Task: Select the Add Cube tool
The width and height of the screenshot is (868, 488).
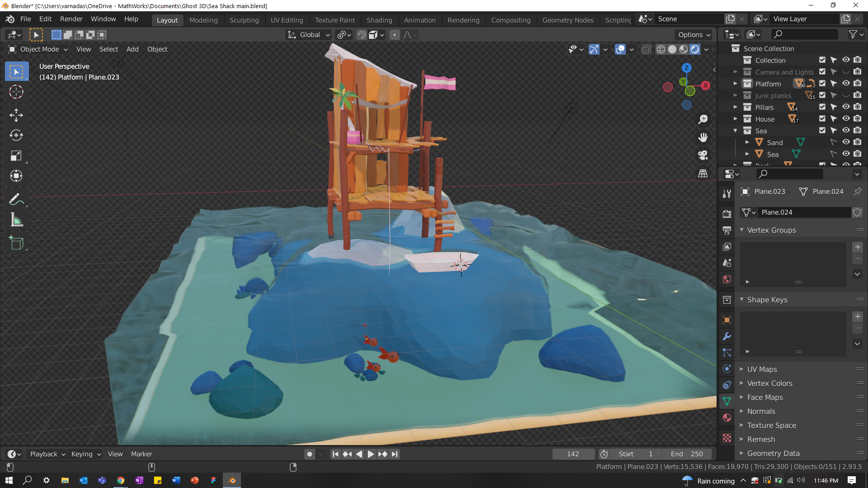Action: (x=16, y=243)
